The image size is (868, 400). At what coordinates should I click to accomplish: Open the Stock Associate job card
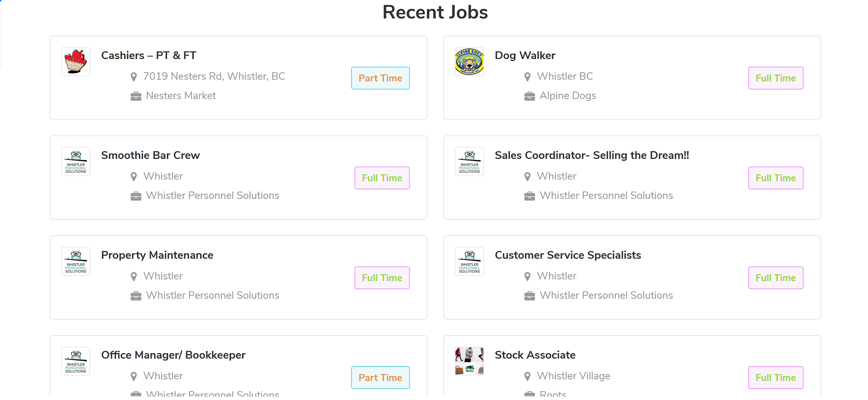click(x=535, y=355)
